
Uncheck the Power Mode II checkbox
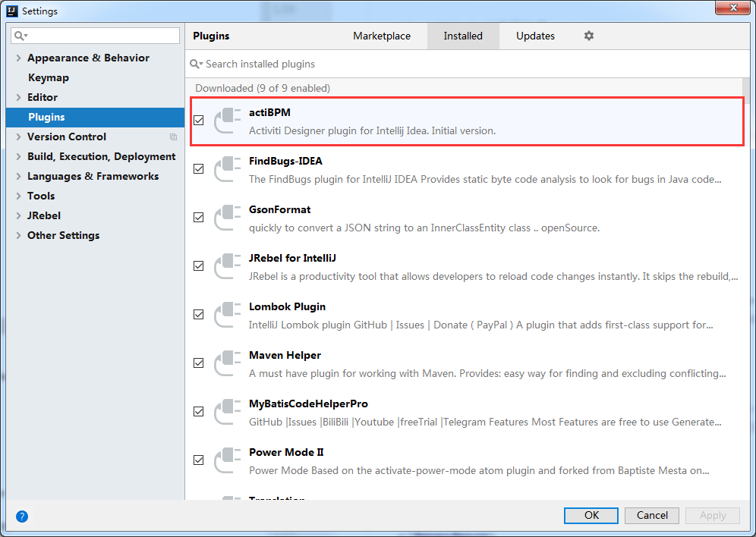199,460
